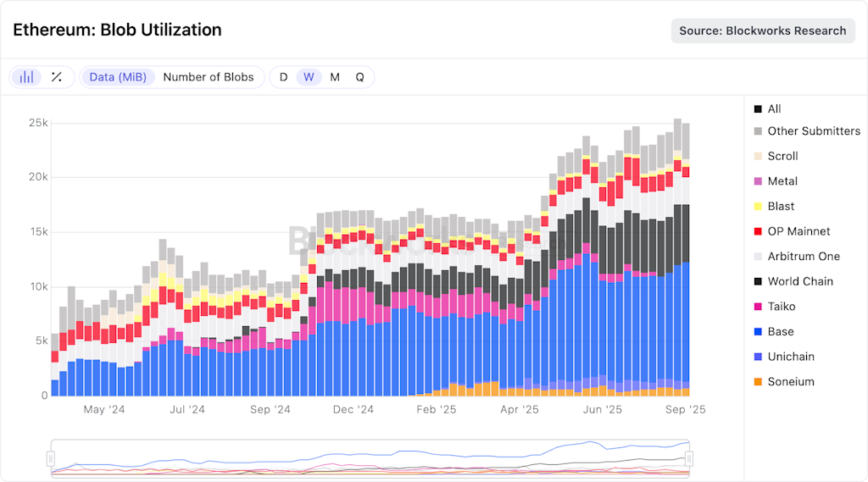Click the Taiko pink legend marker
Viewport: 868px width, 482px height.
[x=758, y=307]
